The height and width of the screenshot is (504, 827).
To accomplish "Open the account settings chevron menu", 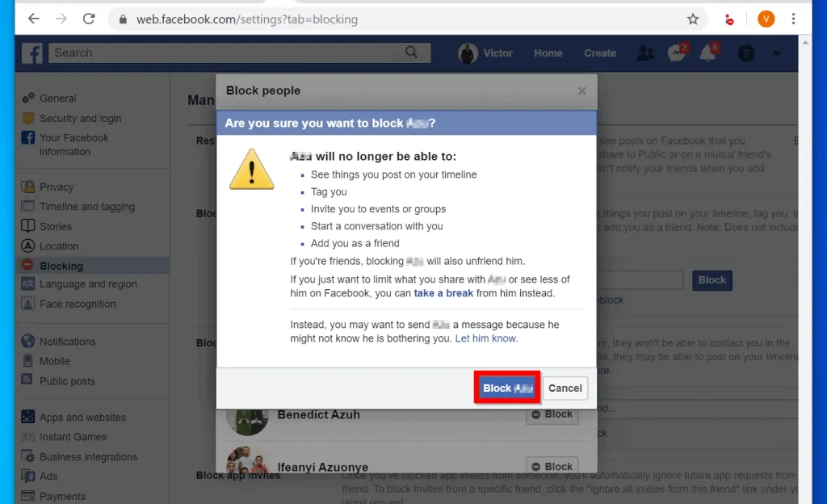I will pyautogui.click(x=777, y=52).
